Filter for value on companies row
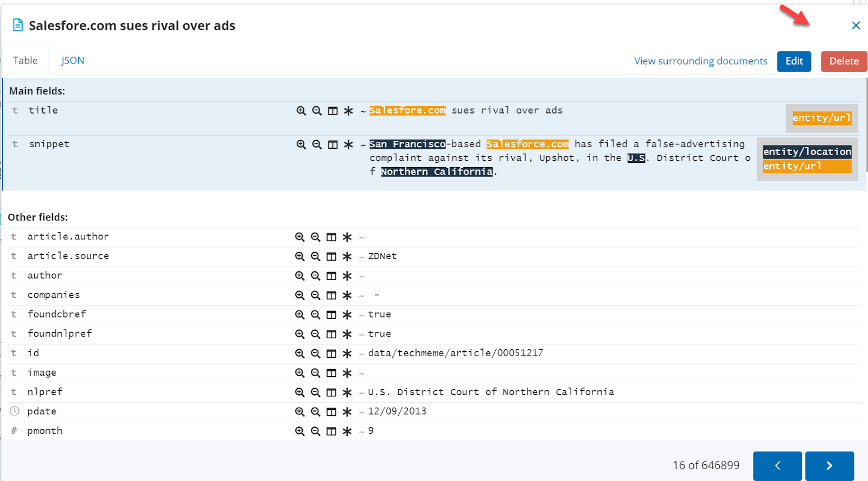 click(x=299, y=295)
